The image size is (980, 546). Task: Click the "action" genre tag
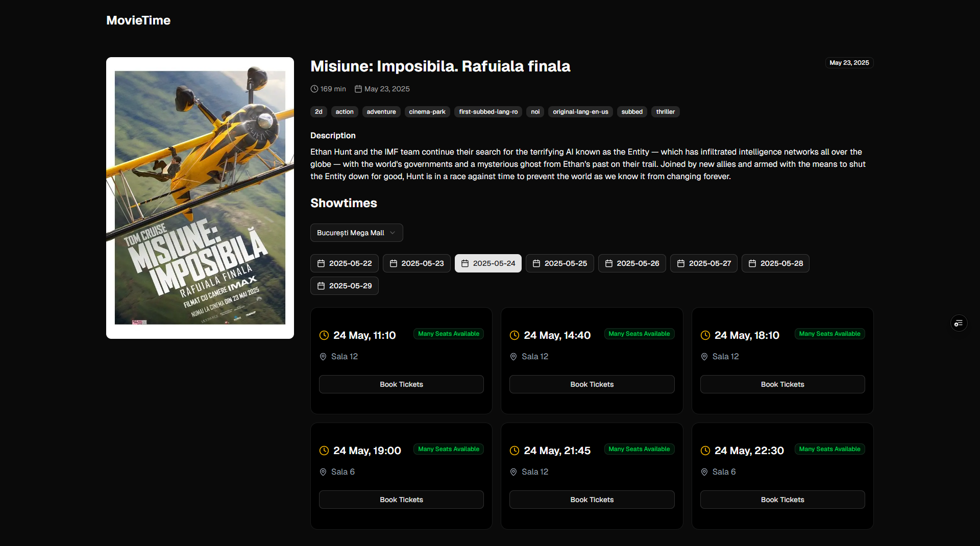pyautogui.click(x=345, y=112)
